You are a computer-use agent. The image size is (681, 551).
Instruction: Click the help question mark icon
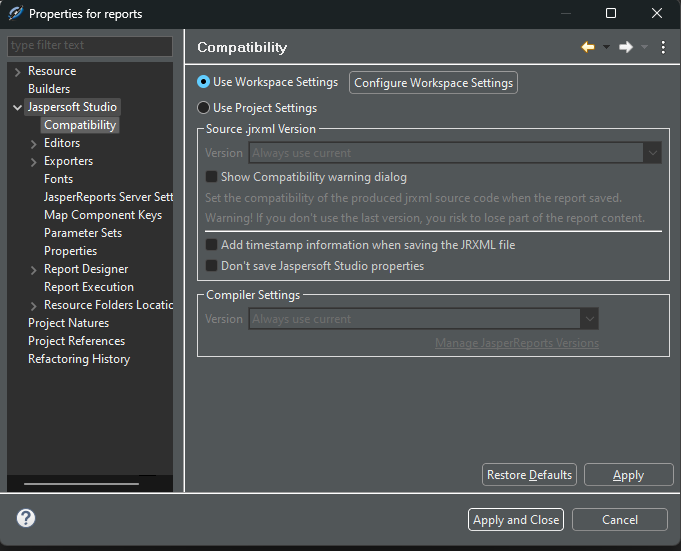[26, 518]
